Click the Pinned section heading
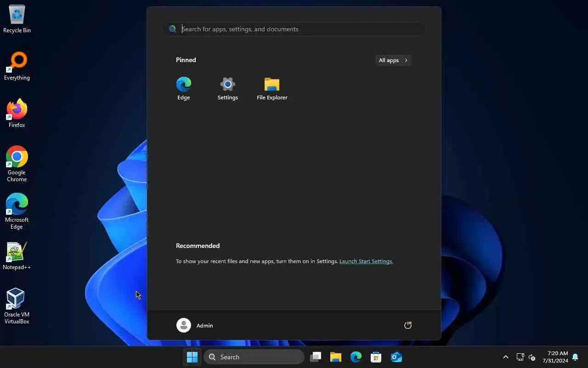The image size is (588, 368). click(x=186, y=60)
